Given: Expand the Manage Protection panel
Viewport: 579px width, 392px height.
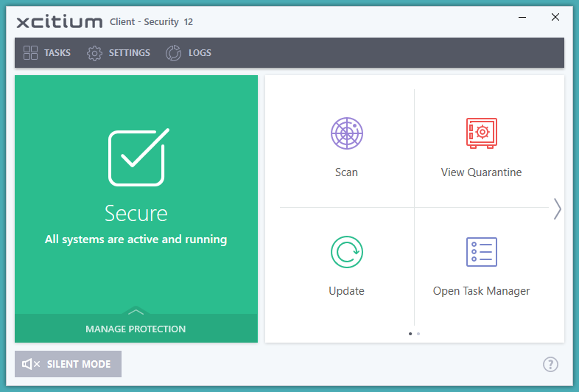Looking at the screenshot, I should (x=136, y=329).
